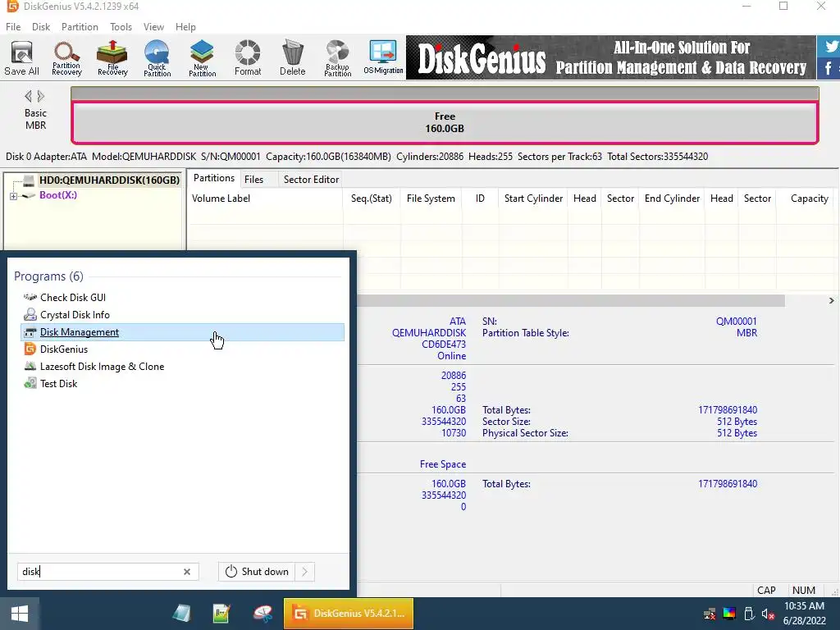
Task: Launch Lazesoft Disk Image & Clone
Action: pyautogui.click(x=182, y=367)
